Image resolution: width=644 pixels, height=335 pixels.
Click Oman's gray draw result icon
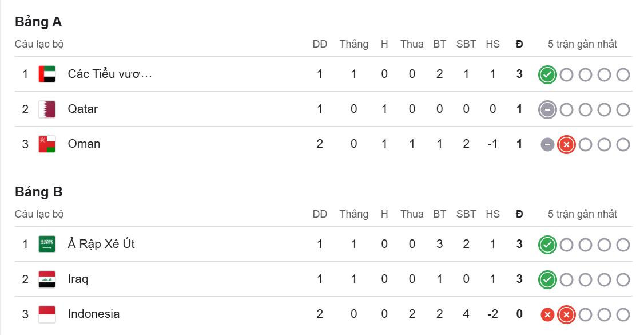coord(547,144)
